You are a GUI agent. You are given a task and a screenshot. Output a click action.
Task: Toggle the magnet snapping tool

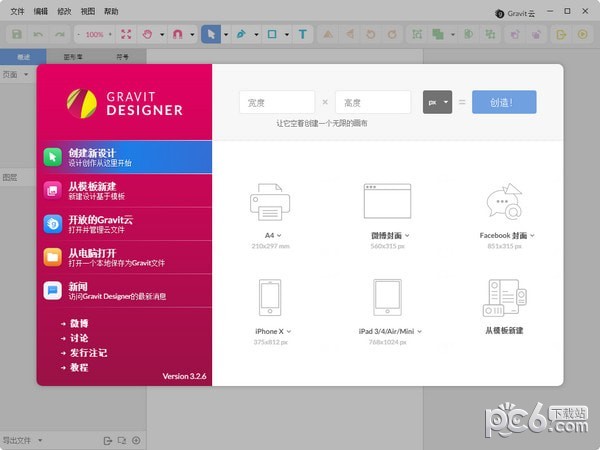click(177, 34)
